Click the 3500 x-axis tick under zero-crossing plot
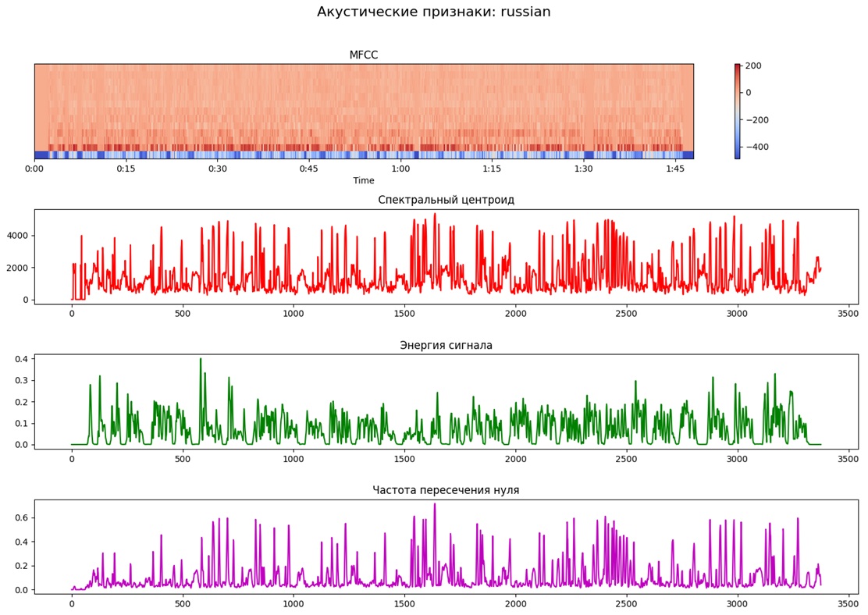 (x=848, y=603)
